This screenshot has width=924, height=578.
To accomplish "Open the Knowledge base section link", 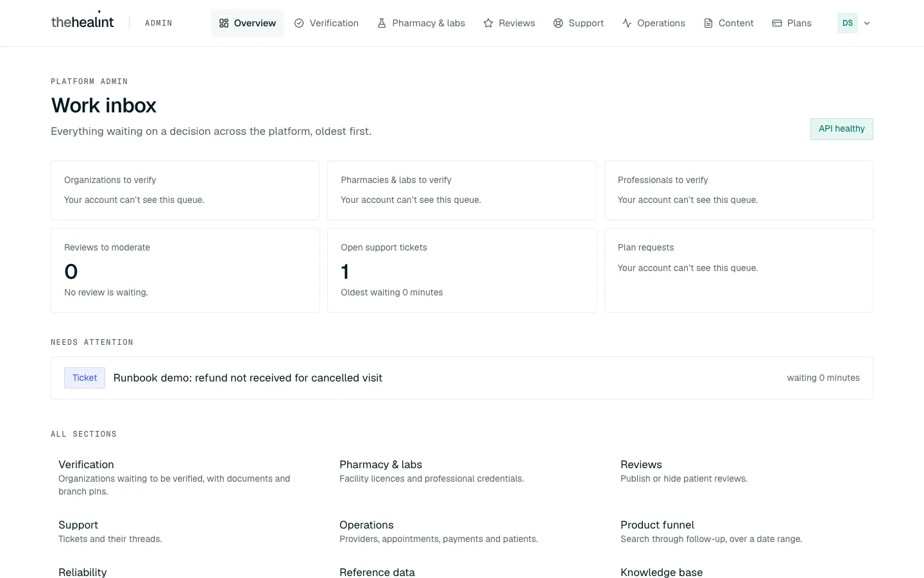I will coord(662,572).
